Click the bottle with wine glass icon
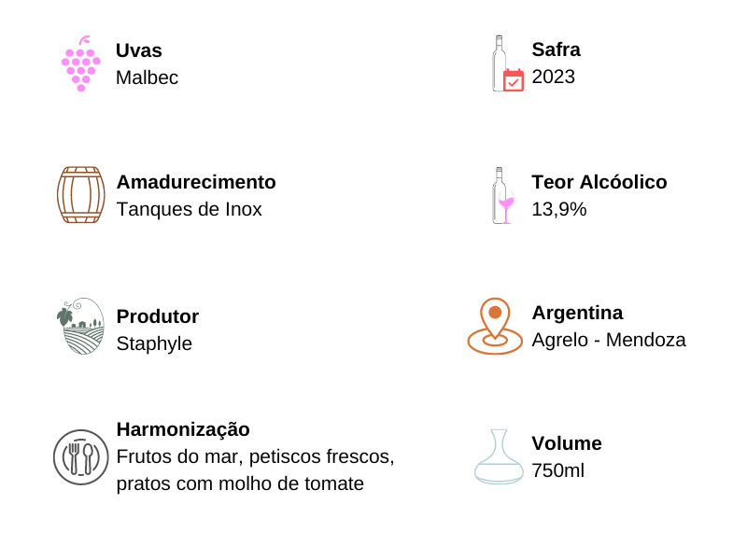The height and width of the screenshot is (560, 747). [x=503, y=195]
